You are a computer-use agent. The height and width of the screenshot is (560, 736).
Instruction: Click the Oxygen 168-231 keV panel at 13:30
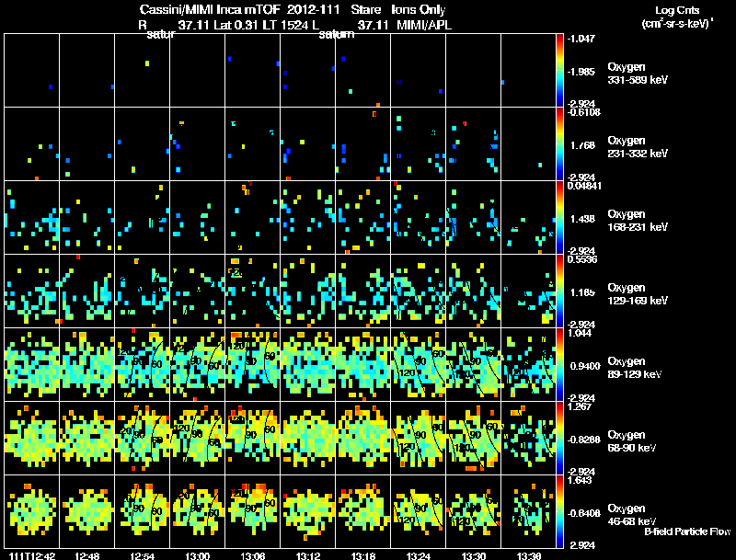click(x=473, y=218)
